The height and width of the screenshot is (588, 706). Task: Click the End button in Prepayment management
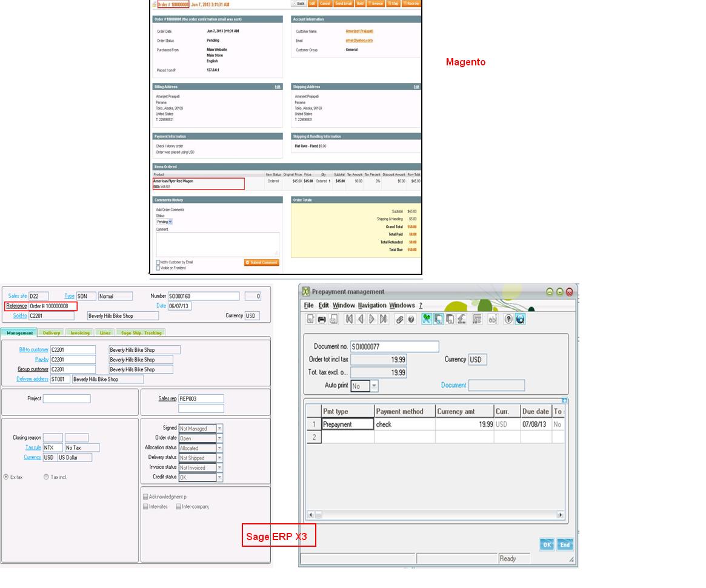click(565, 545)
